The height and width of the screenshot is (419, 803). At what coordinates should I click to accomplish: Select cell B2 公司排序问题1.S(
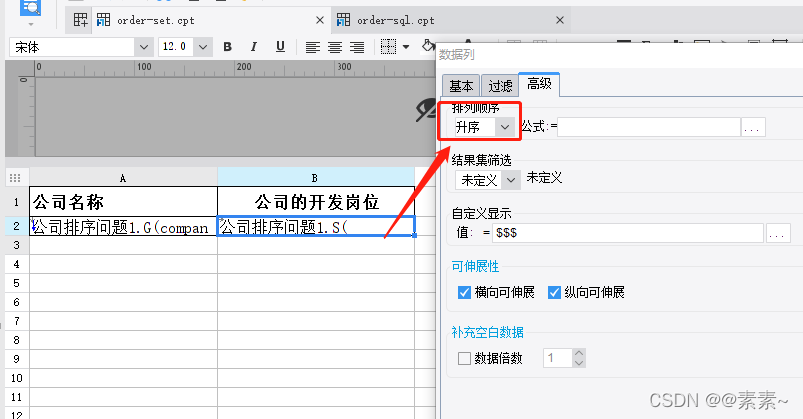[316, 226]
